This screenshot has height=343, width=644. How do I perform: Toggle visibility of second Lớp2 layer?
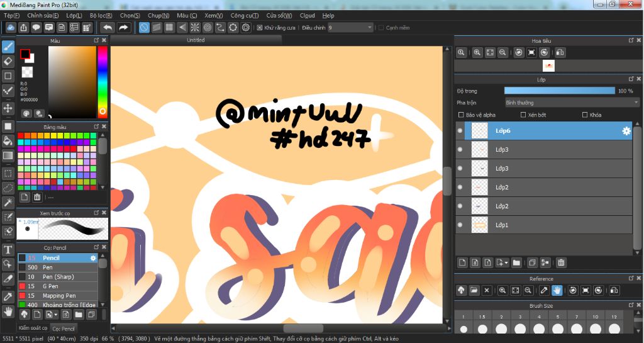coord(460,206)
